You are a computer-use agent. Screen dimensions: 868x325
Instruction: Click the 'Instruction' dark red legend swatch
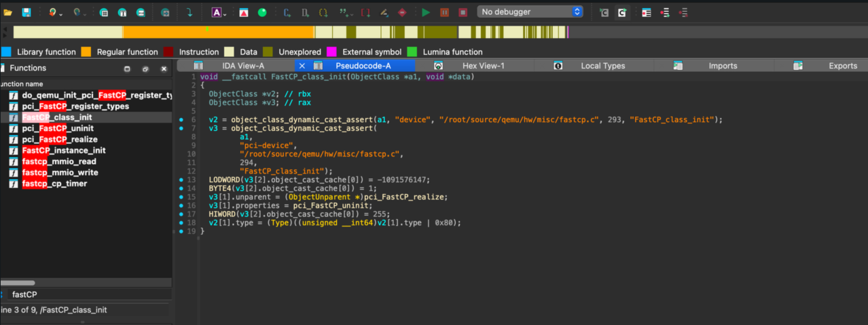click(168, 52)
